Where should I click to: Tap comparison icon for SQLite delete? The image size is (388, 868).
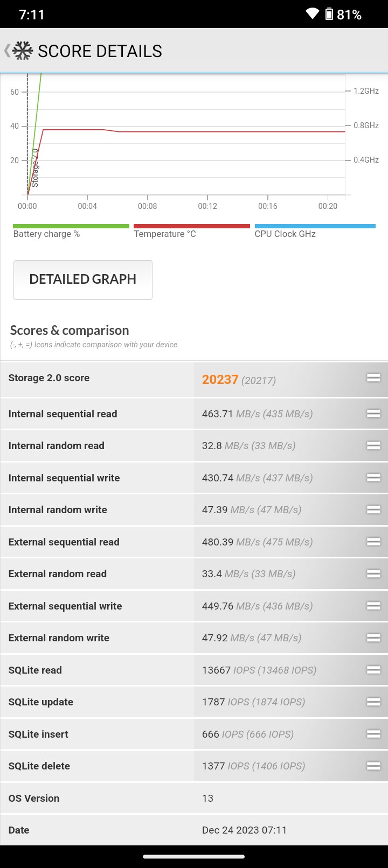(x=373, y=766)
